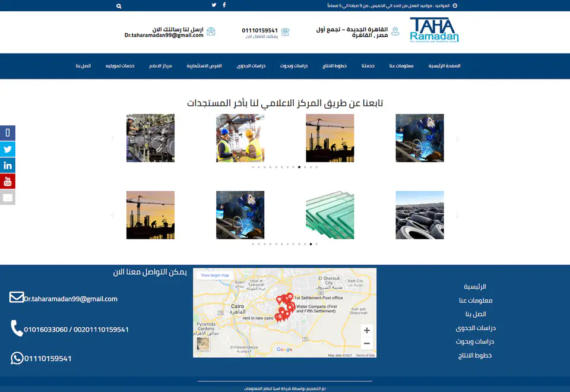Viewport: 570px width, 392px height.
Task: Open the مركز الاعلام menu item
Action: [160, 66]
